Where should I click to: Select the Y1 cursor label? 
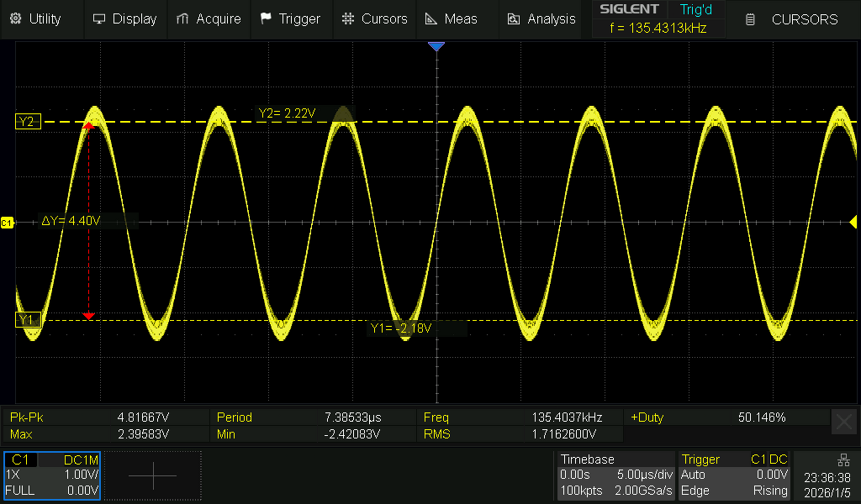(28, 320)
